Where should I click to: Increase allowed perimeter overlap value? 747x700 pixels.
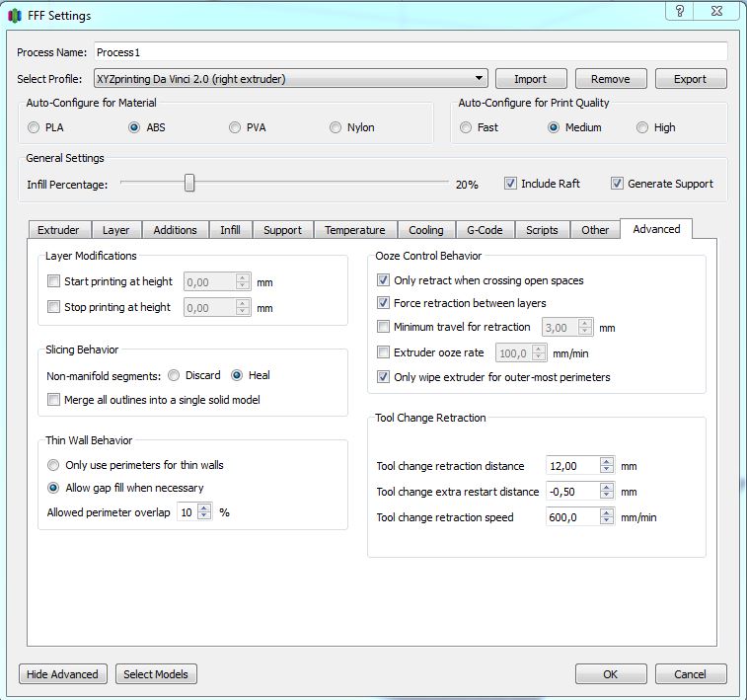pyautogui.click(x=204, y=507)
